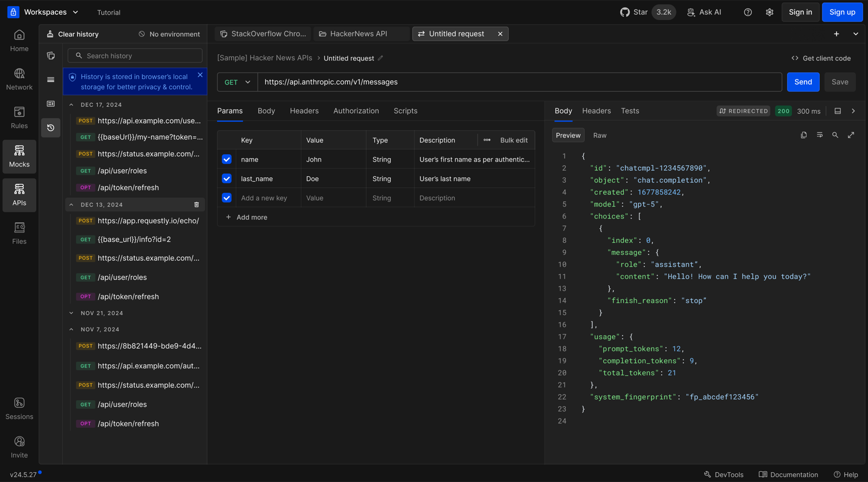Viewport: 868px width, 482px height.
Task: Open the response Tests tab
Action: click(x=630, y=111)
